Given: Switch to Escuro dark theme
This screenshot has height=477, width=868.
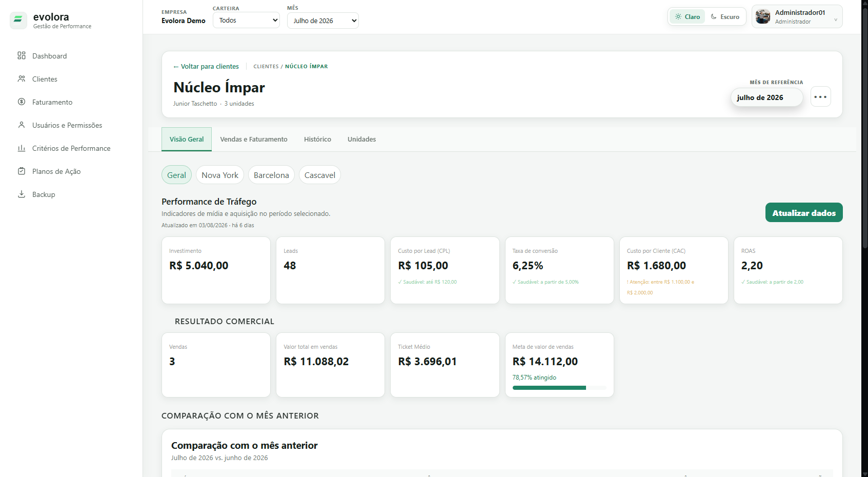Looking at the screenshot, I should point(724,16).
